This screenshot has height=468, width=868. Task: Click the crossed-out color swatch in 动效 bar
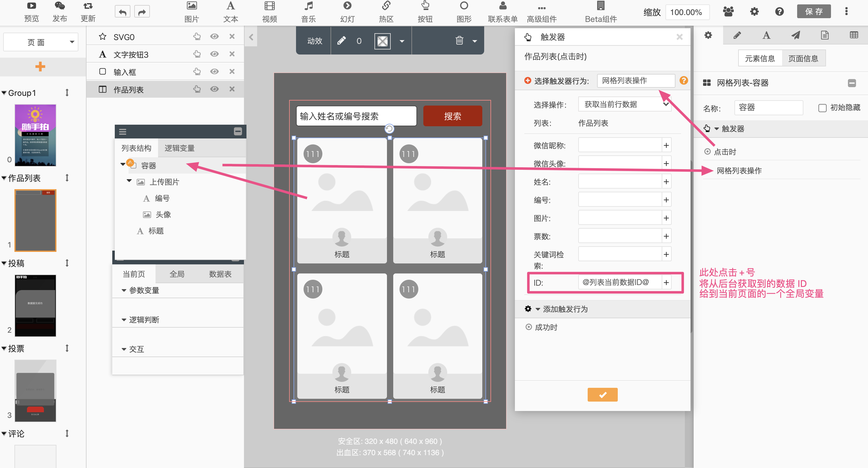(382, 41)
